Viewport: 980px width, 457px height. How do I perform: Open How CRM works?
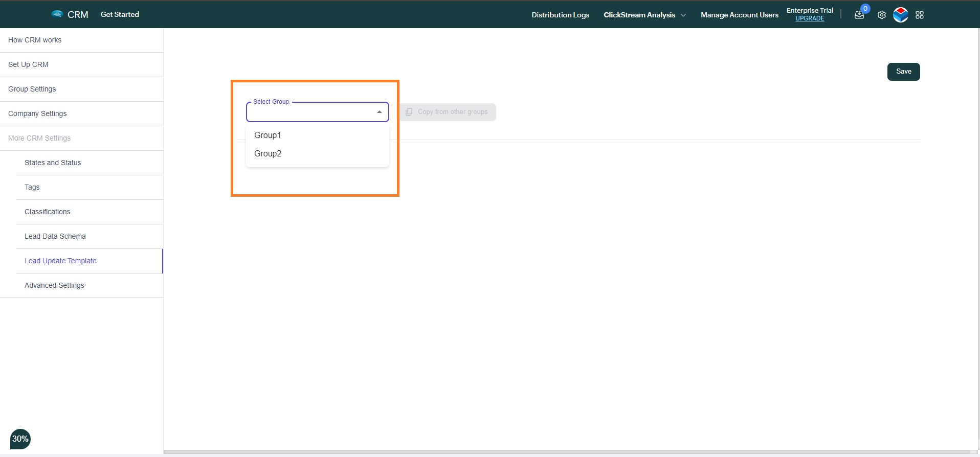click(82, 40)
